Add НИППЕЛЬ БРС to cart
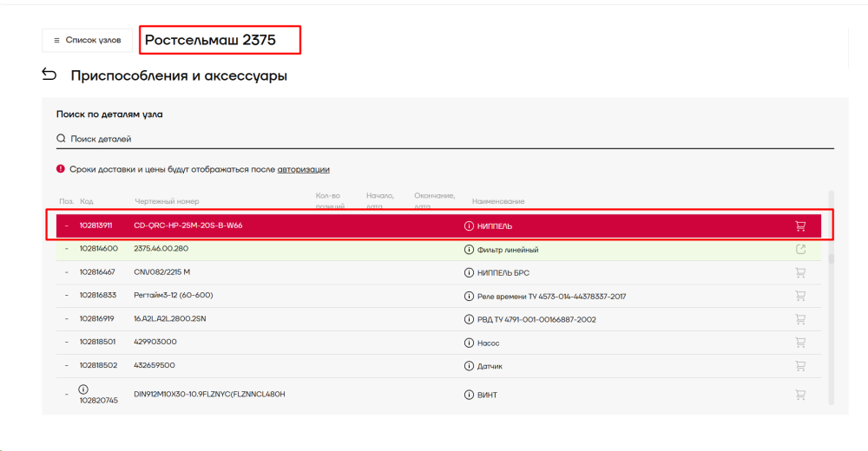This screenshot has width=868, height=451. [800, 273]
